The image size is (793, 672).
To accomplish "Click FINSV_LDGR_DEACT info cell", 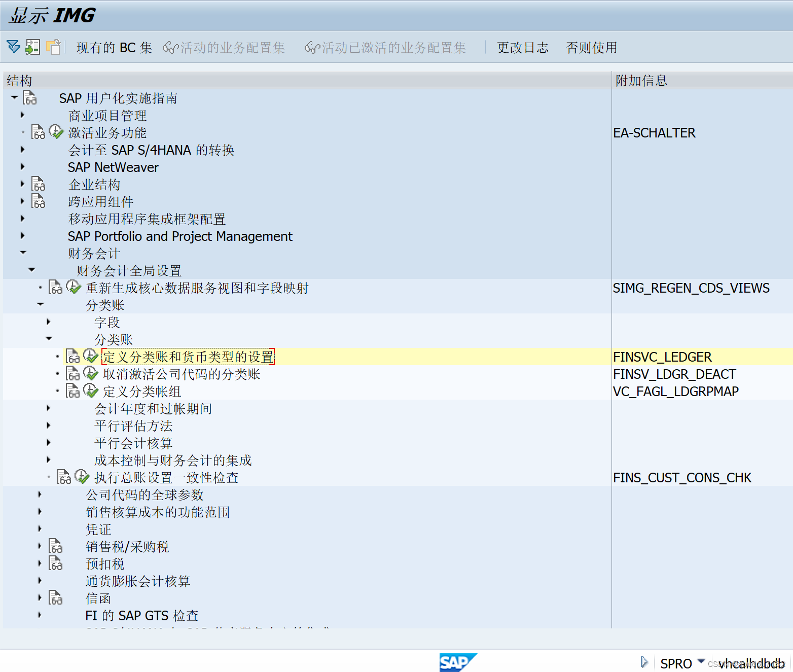I will point(674,374).
